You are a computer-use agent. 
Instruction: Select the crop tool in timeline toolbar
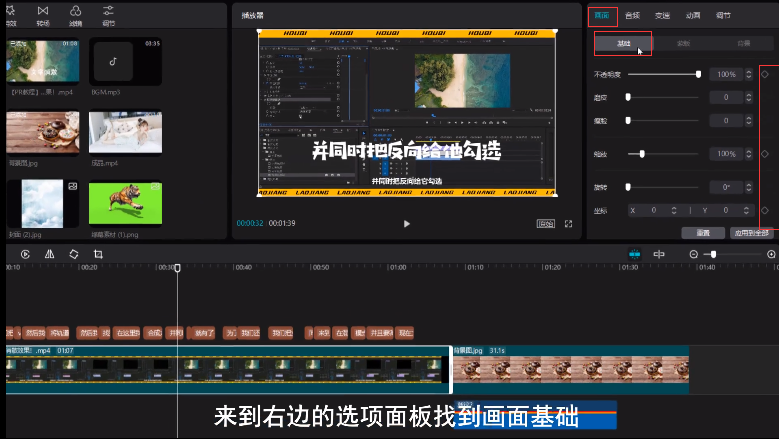pyautogui.click(x=97, y=255)
